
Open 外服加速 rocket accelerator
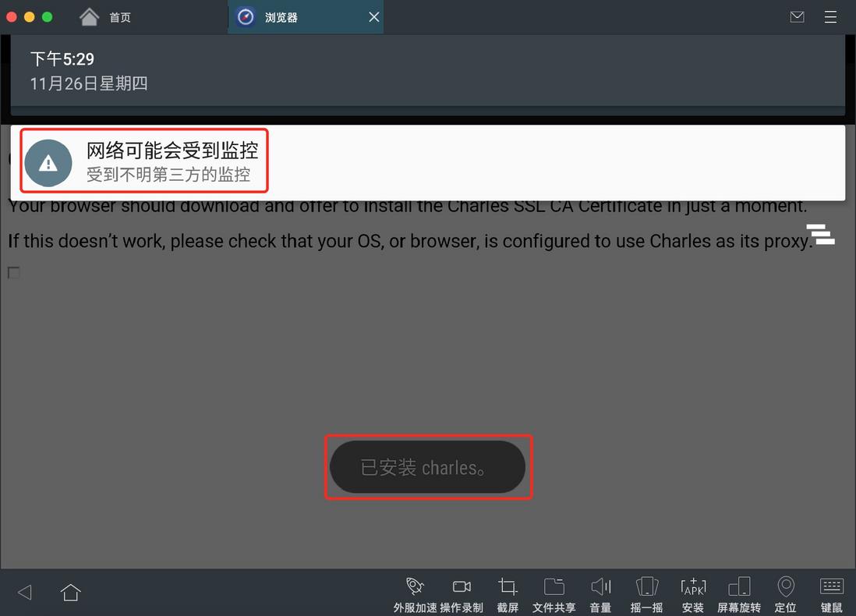point(415,595)
